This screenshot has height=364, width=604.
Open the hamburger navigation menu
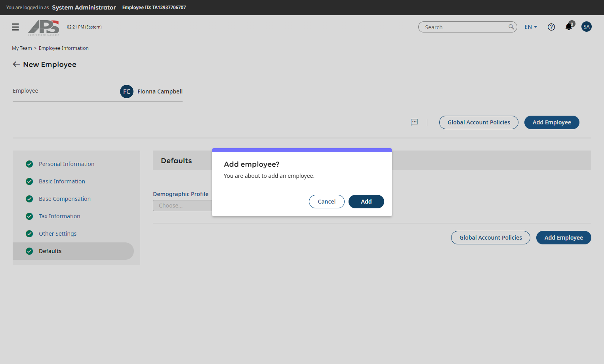[x=15, y=27]
